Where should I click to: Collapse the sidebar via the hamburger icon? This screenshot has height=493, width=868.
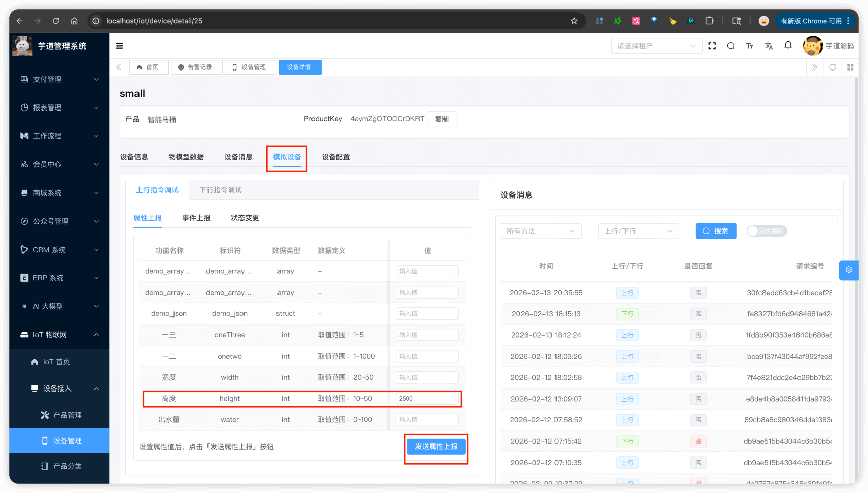pyautogui.click(x=119, y=46)
